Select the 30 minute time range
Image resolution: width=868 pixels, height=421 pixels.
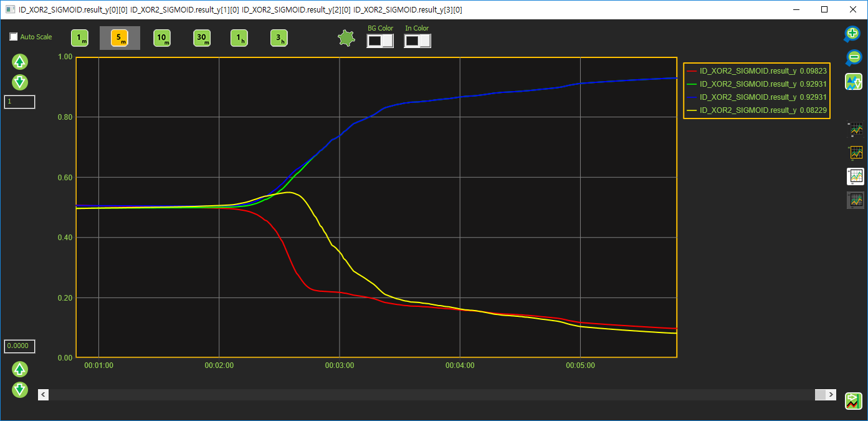point(202,39)
